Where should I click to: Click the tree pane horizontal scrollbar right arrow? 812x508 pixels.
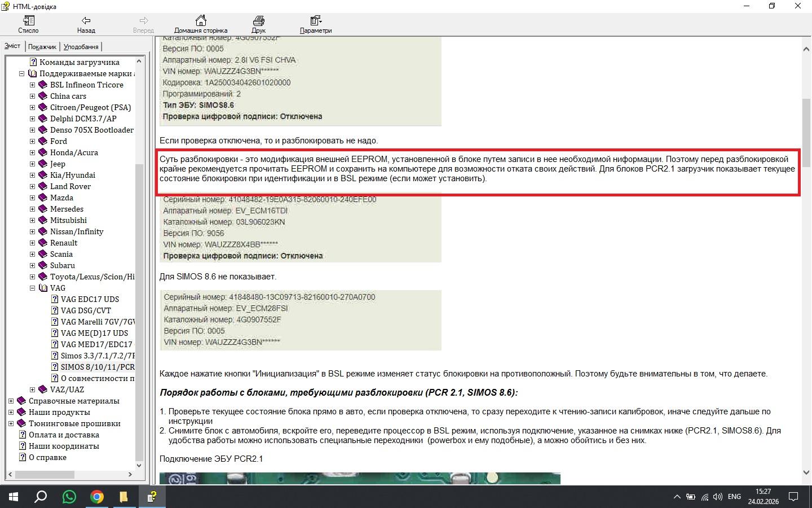click(x=130, y=475)
